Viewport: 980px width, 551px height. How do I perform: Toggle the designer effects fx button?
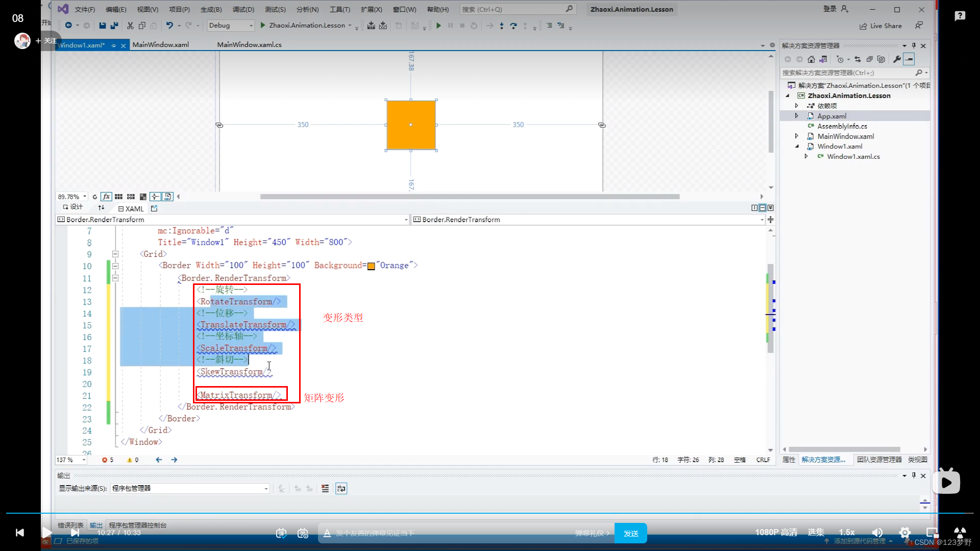106,197
